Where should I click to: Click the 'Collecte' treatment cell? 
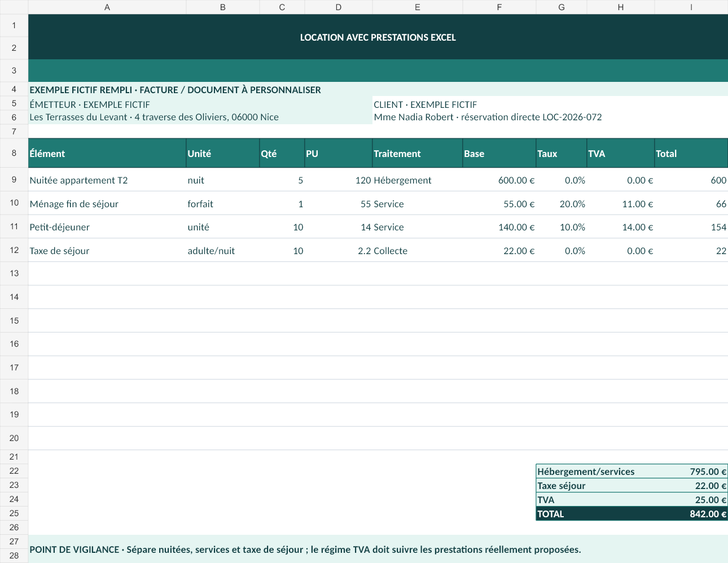(x=418, y=250)
